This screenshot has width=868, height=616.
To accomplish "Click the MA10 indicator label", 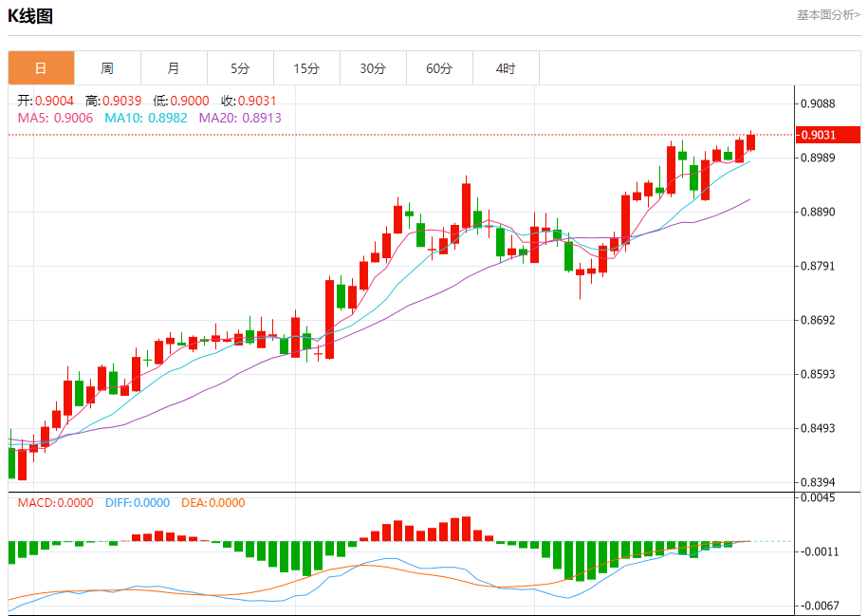I will 146,118.
